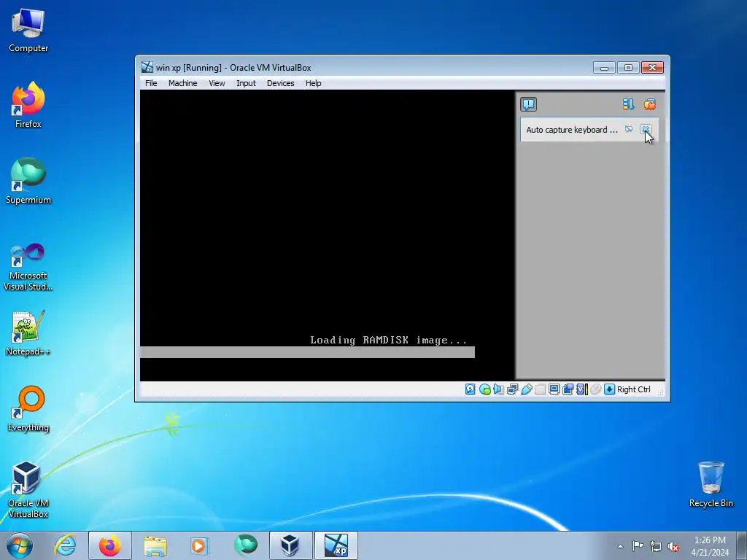The image size is (747, 560).
Task: Click the win xp VM taskbar button
Action: (336, 545)
